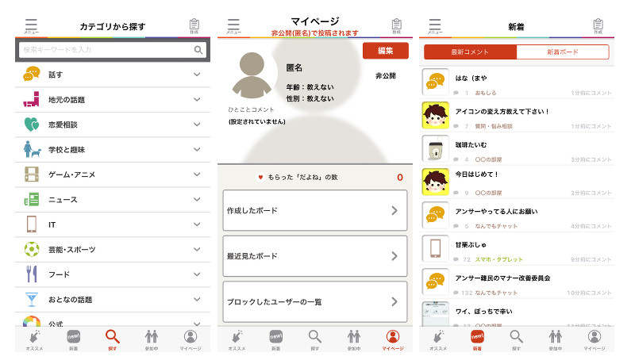
Task: Click the yellow avatar thumbnail for 今日はじめて！
Action: (435, 182)
